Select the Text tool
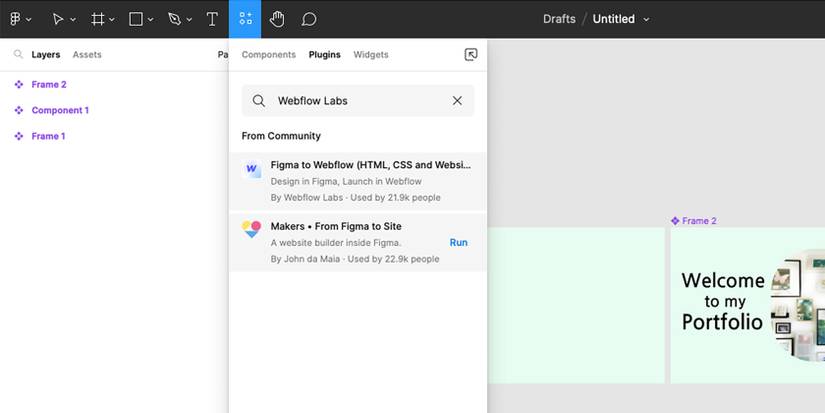The width and height of the screenshot is (825, 413). [x=212, y=19]
